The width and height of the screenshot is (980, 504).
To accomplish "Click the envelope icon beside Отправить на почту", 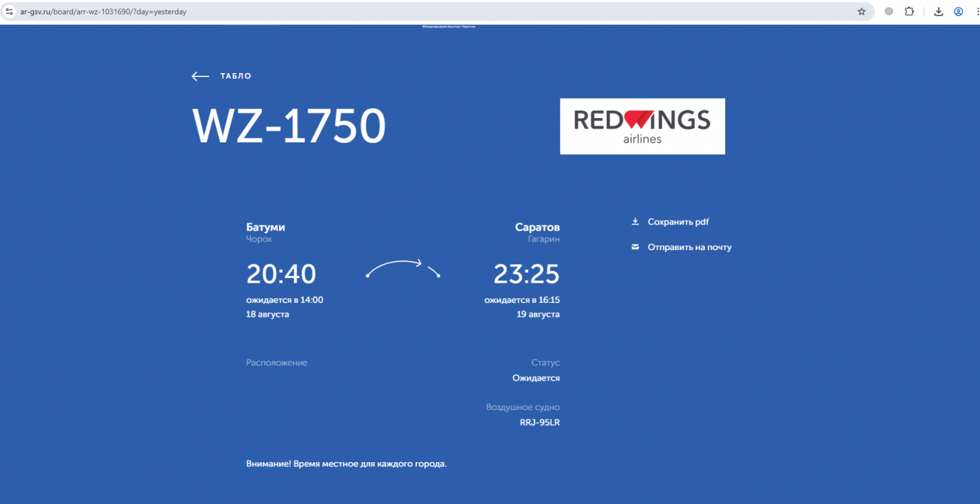I will 635,247.
